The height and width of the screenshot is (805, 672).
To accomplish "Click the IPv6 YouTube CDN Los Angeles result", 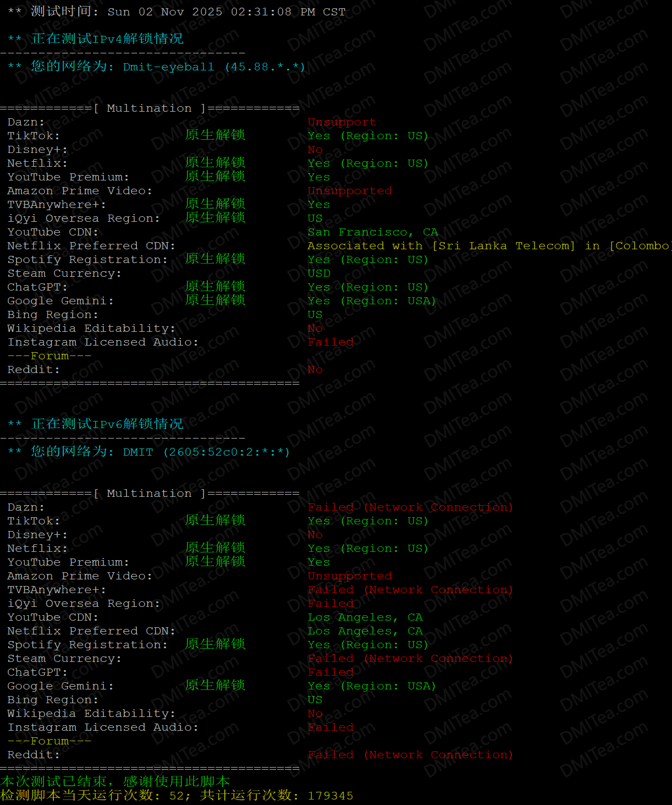I will point(365,617).
